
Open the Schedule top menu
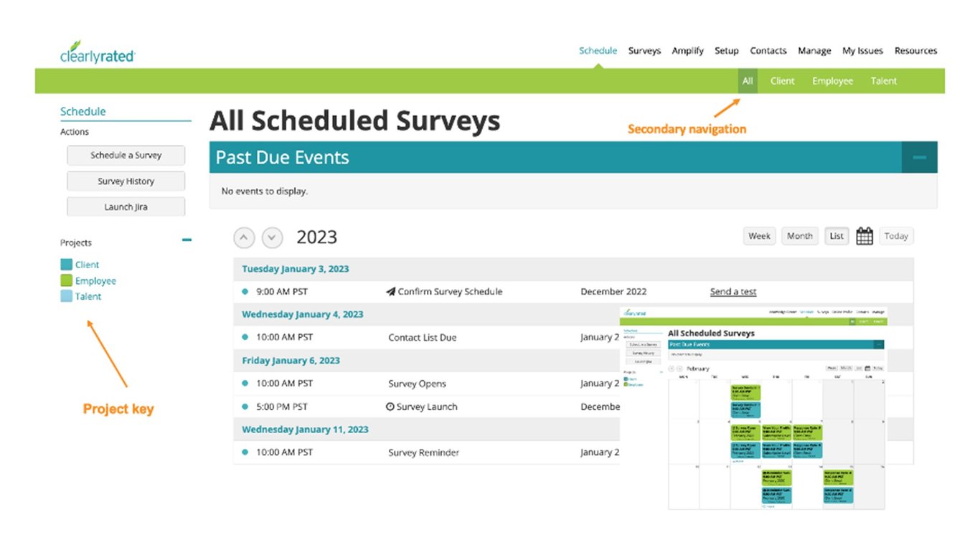click(x=598, y=51)
